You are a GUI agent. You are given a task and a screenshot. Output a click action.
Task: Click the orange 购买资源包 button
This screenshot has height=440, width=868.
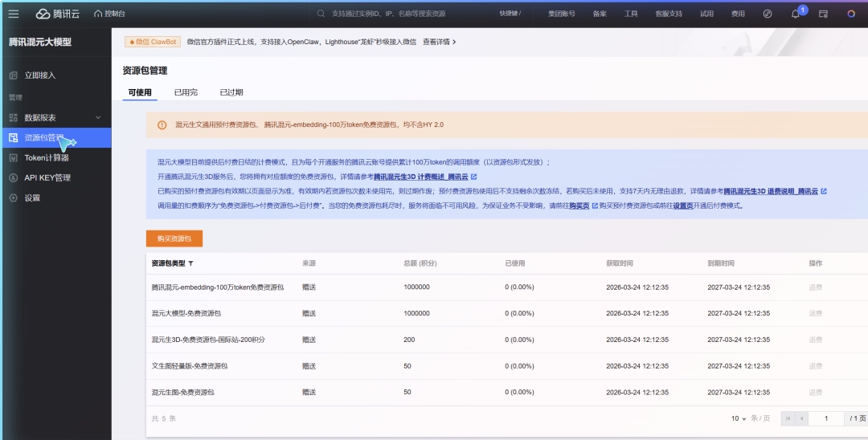click(x=174, y=238)
